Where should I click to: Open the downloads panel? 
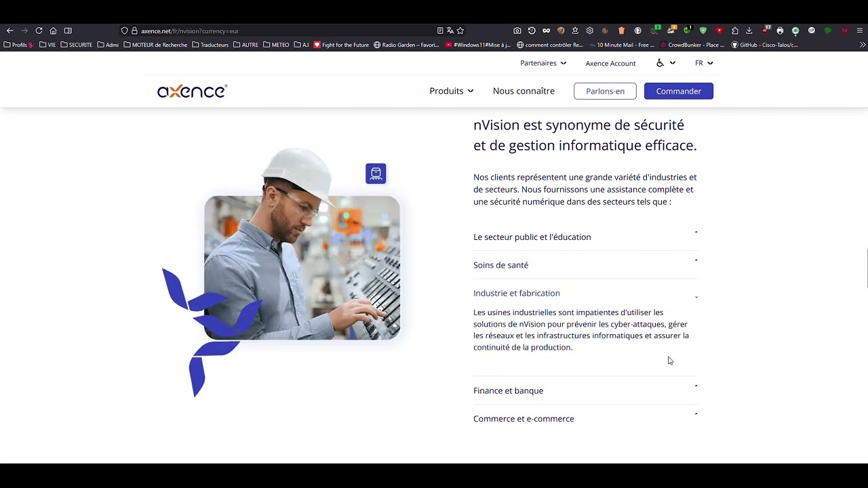[x=749, y=30]
